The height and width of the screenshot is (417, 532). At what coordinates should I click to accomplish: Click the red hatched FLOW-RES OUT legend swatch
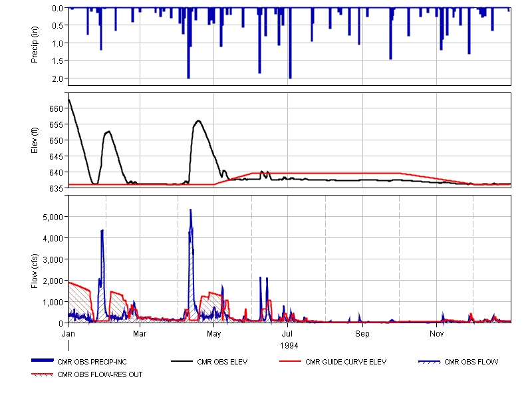click(43, 374)
